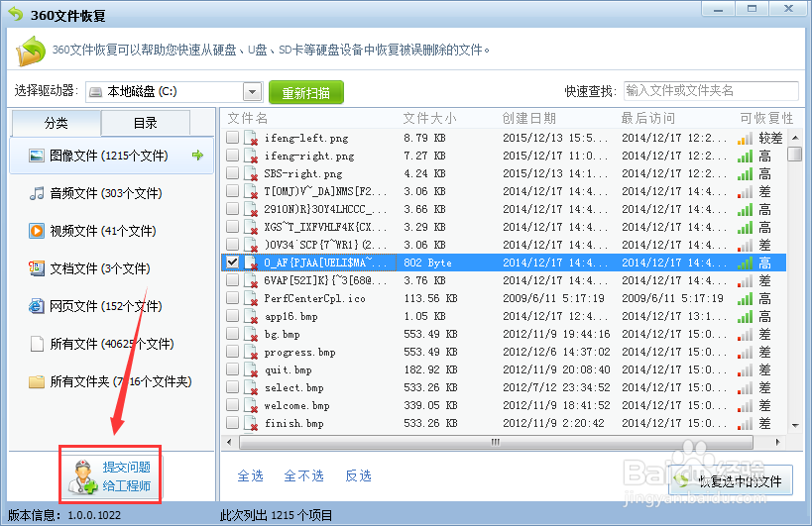812x526 pixels.
Task: Focus the 快速查找 search input field
Action: 711,91
